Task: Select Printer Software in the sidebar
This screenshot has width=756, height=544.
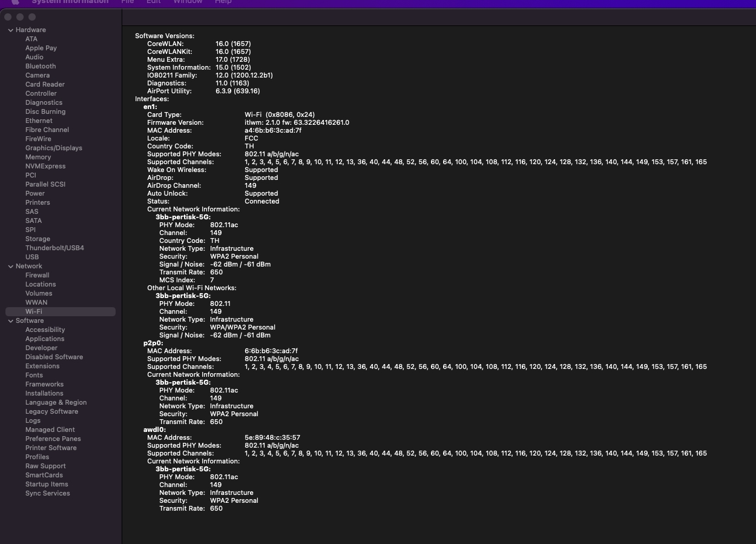Action: click(x=51, y=448)
